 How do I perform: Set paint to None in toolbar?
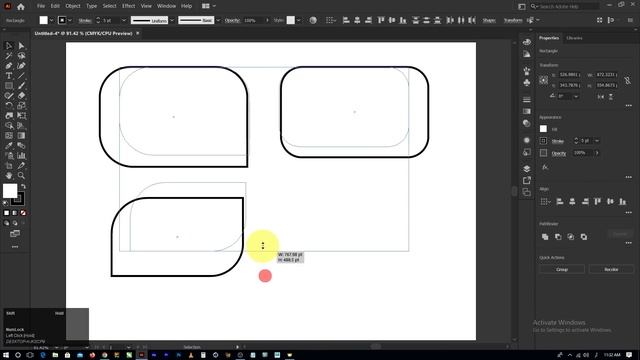pos(23,213)
